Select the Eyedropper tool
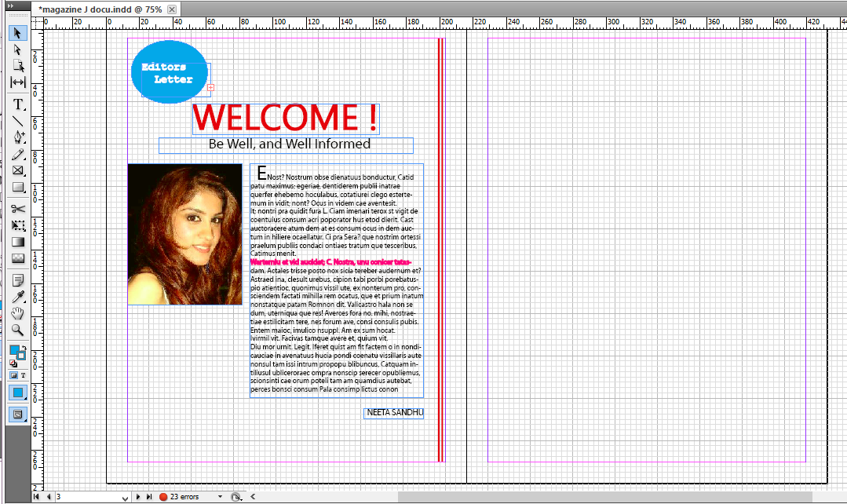 (x=17, y=297)
